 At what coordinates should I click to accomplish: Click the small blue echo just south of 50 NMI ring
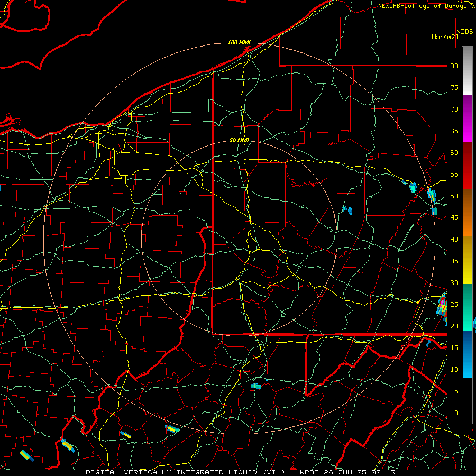[256, 386]
